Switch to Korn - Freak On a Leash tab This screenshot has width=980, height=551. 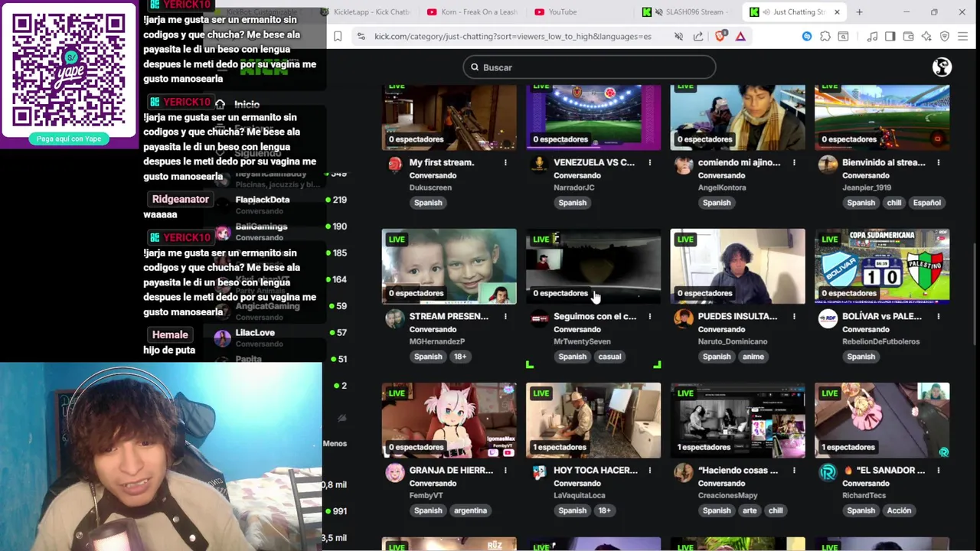[x=472, y=11]
